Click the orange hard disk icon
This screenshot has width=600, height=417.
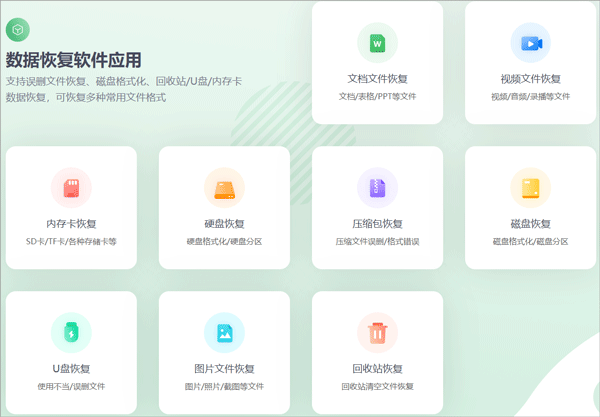pos(224,187)
